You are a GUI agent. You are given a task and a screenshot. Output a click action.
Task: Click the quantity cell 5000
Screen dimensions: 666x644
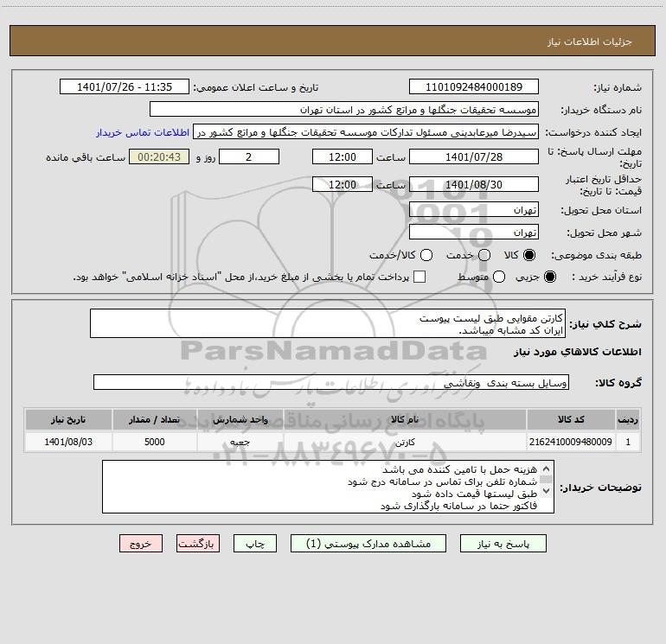(x=154, y=442)
